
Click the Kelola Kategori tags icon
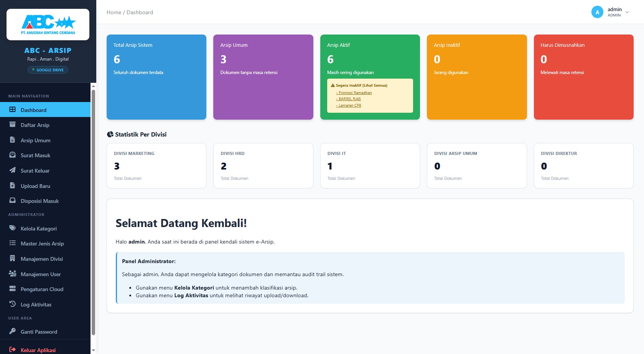point(12,228)
